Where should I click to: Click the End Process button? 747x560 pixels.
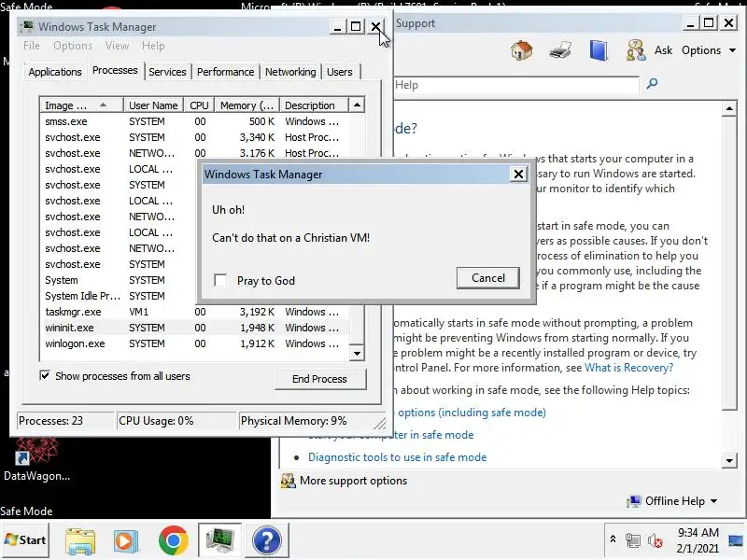[319, 379]
